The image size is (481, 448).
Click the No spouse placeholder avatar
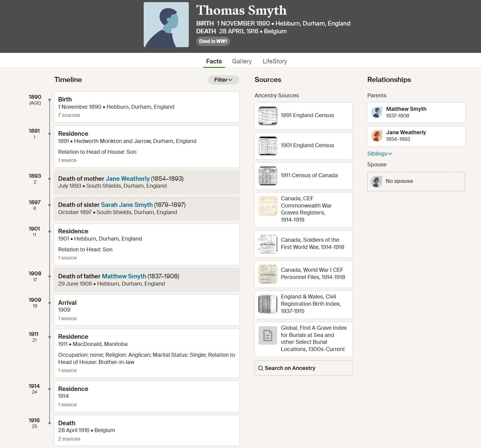point(376,181)
